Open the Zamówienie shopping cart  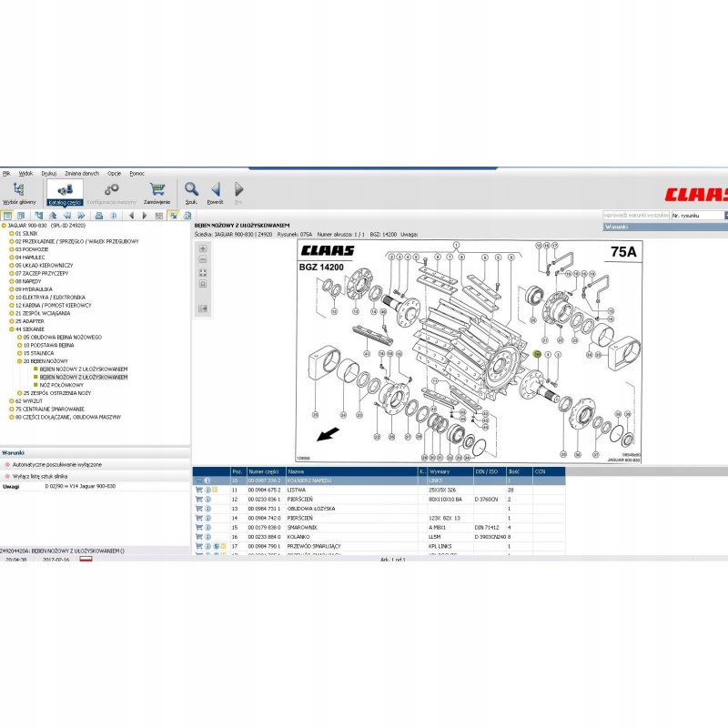[157, 194]
